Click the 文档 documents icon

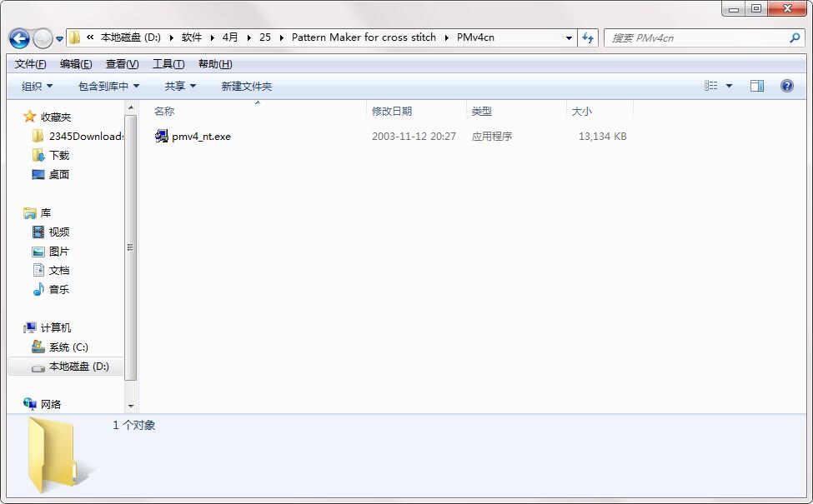[38, 270]
